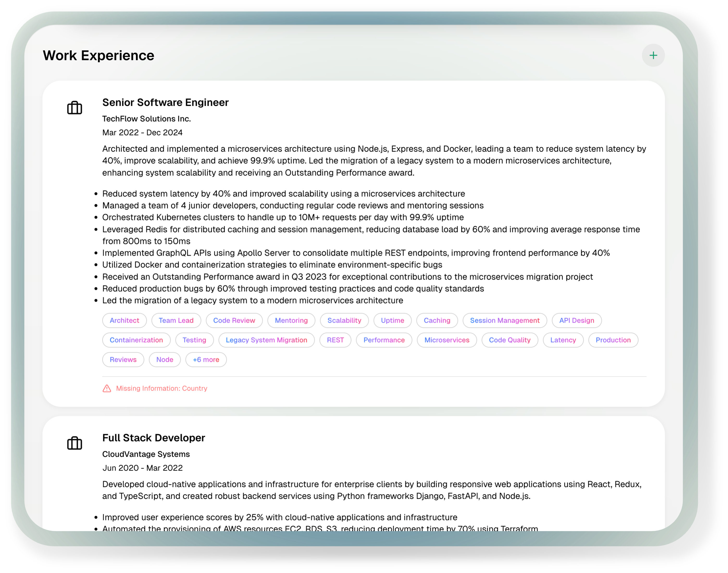Click summary paragraph starting 'Developed cloud-native applications'
The height and width of the screenshot is (573, 728).
pyautogui.click(x=372, y=490)
